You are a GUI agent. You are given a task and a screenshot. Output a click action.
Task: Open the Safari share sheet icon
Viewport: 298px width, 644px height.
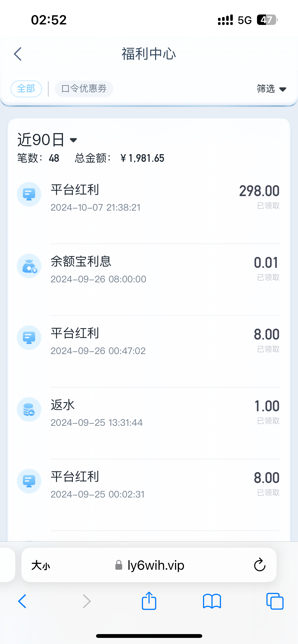[x=149, y=601]
